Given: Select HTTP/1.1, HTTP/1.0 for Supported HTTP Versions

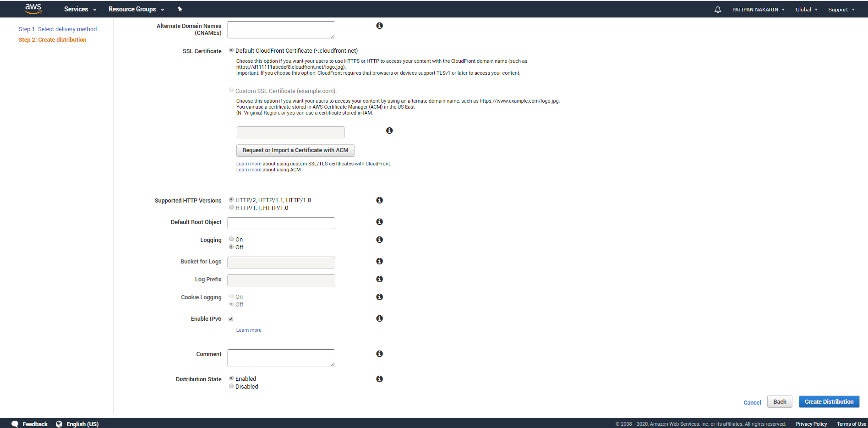Looking at the screenshot, I should 231,207.
